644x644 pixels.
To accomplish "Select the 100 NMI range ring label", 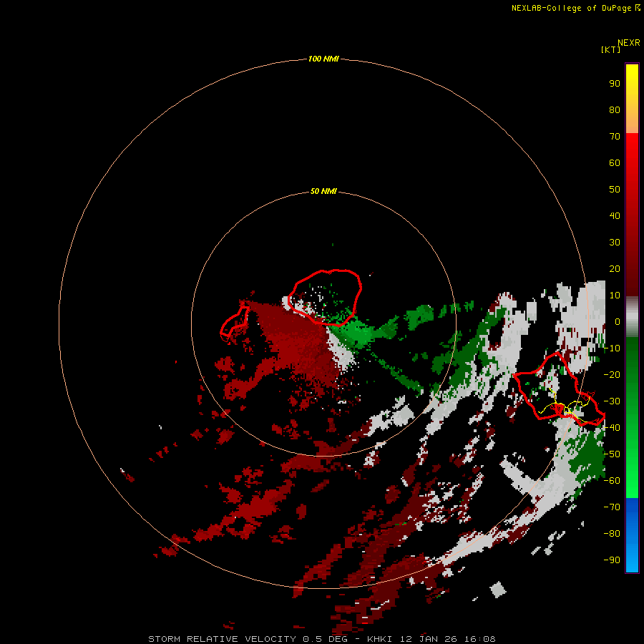I will (x=323, y=59).
